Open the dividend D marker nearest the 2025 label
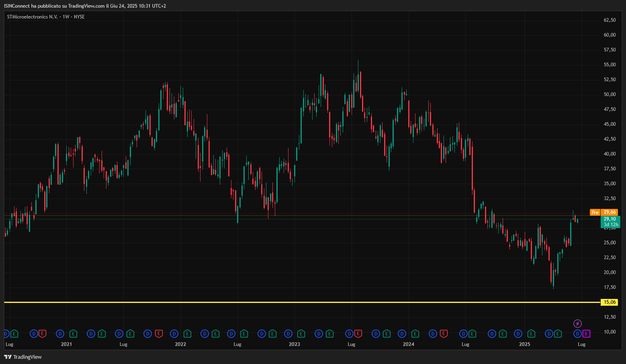The height and width of the screenshot is (364, 626). pyautogui.click(x=518, y=333)
